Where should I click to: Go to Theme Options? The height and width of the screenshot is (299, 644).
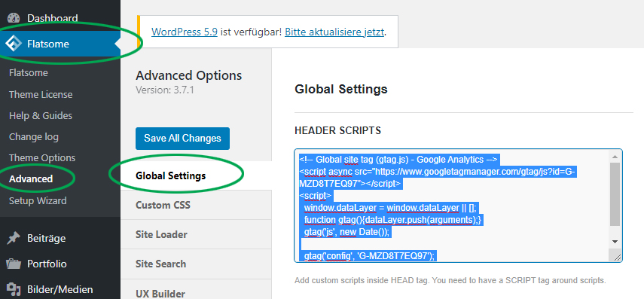[x=42, y=157]
